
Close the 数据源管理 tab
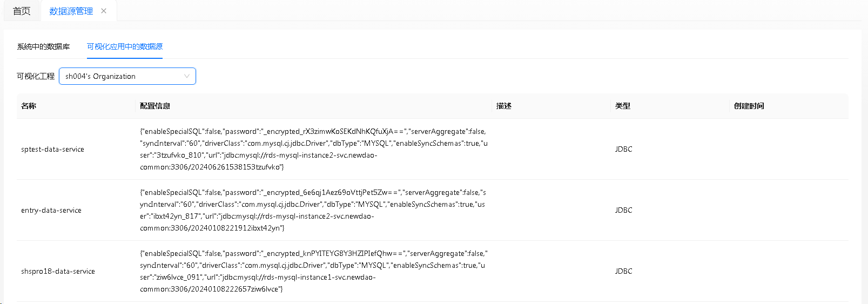coord(104,11)
